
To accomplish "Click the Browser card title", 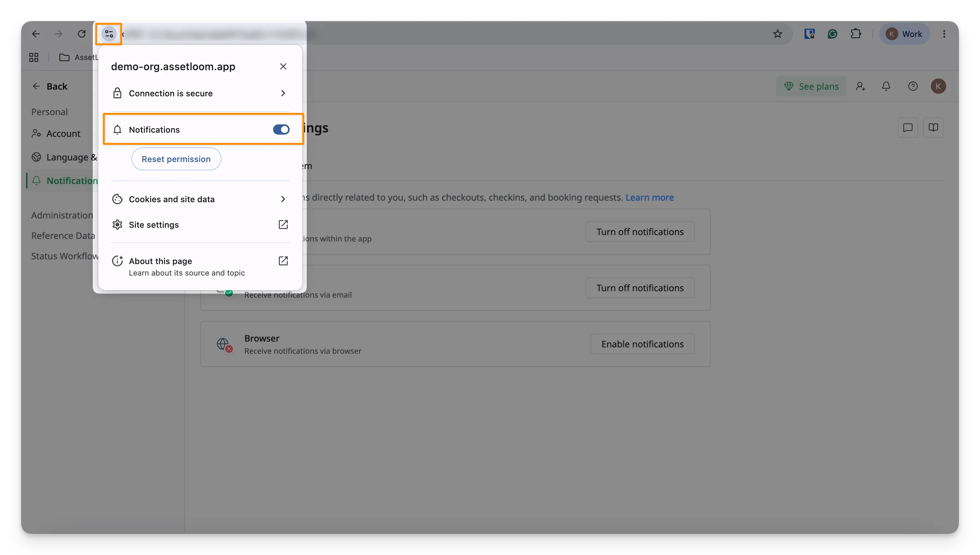I will pos(262,338).
